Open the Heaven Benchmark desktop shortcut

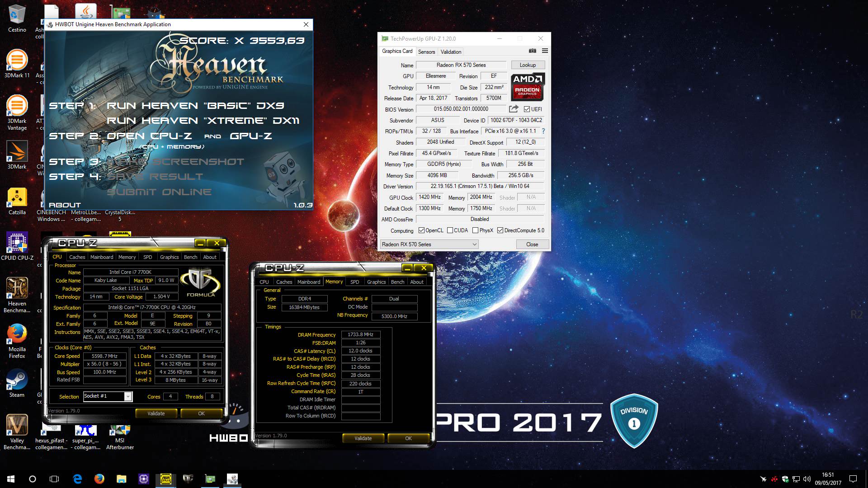(17, 295)
